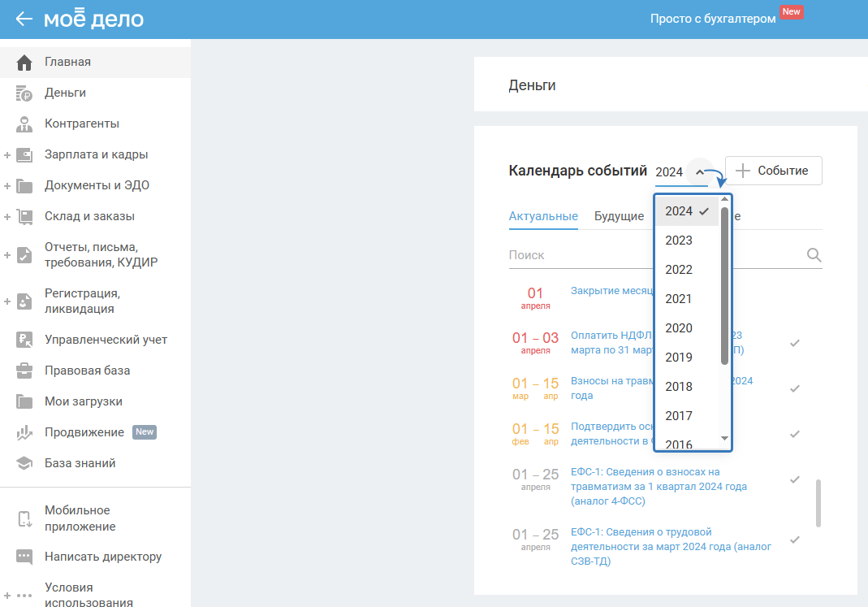Viewport: 868px width, 607px height.
Task: Click the Мобильное приложение phone icon
Action: [x=24, y=519]
